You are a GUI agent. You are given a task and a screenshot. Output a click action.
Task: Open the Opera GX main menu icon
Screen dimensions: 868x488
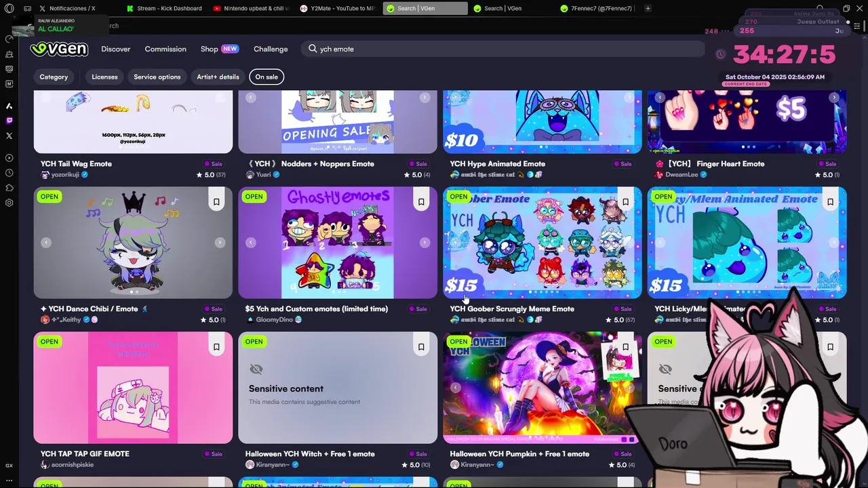(x=9, y=9)
